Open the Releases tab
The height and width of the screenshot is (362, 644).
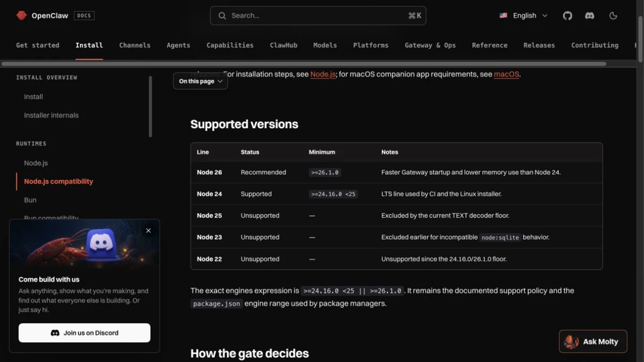tap(539, 45)
